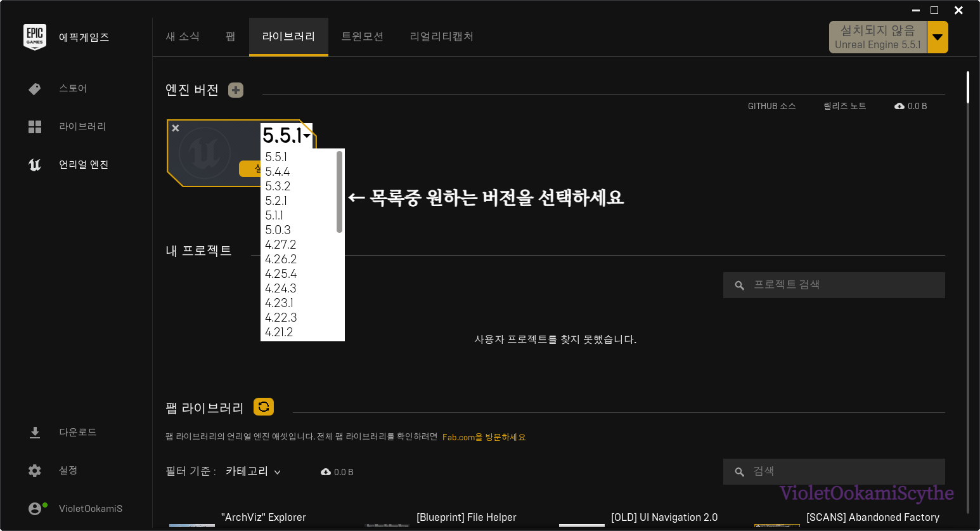This screenshot has width=980, height=531.
Task: Click the main page vertical scrollbar
Action: 968,87
